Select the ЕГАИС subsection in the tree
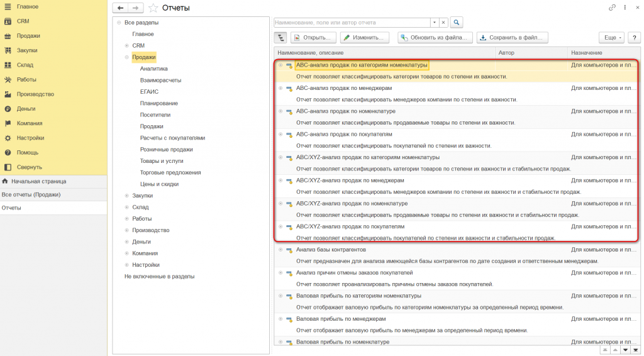This screenshot has width=644, height=356. tap(149, 92)
